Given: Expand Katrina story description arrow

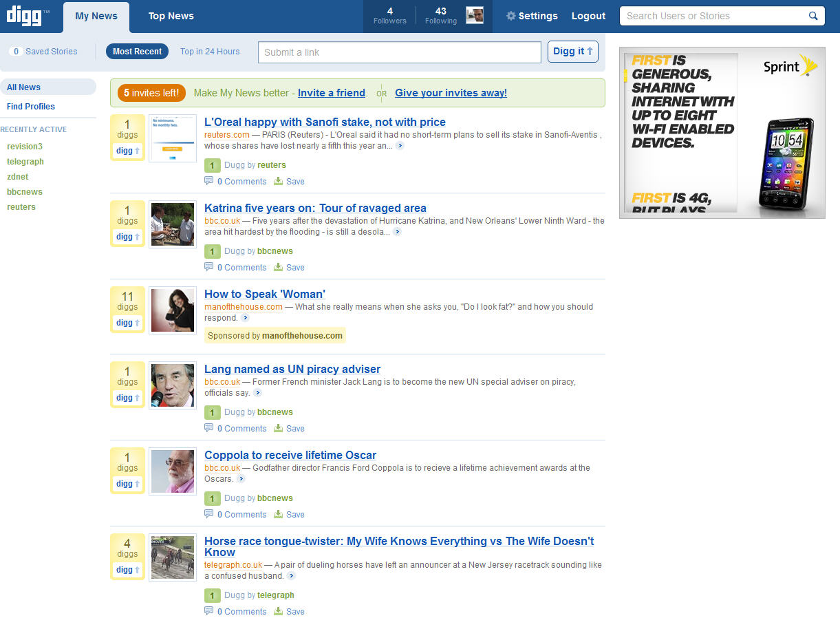Looking at the screenshot, I should point(397,232).
